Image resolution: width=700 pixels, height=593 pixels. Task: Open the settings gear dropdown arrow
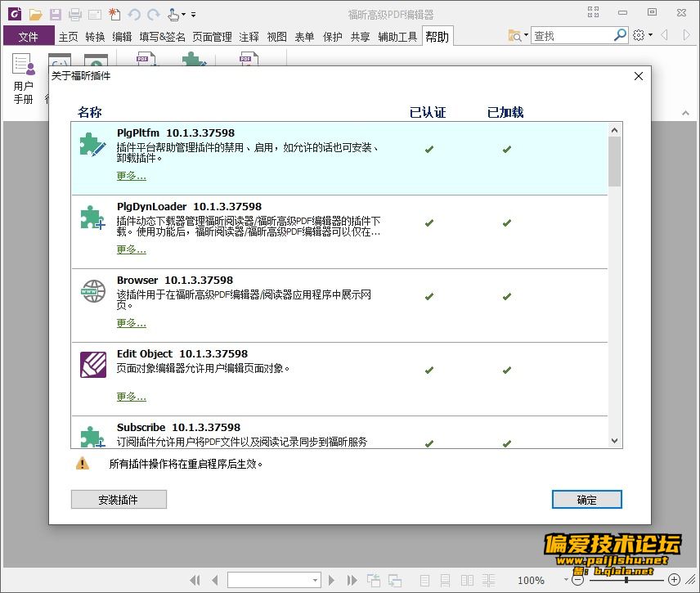(x=650, y=35)
